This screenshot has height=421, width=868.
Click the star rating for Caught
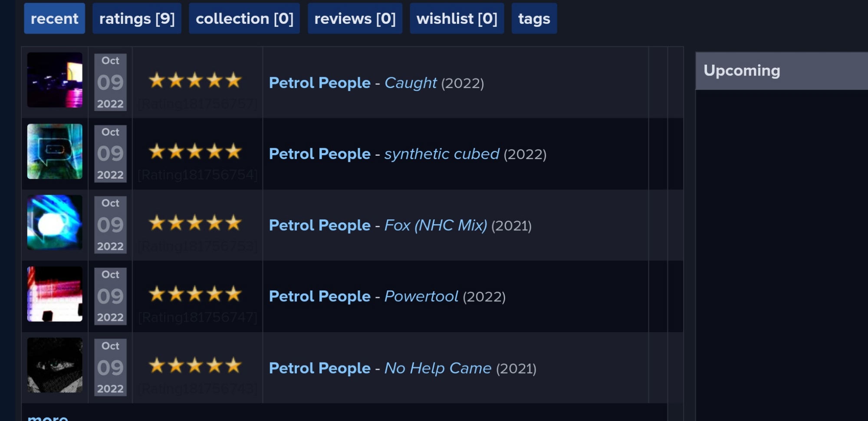pyautogui.click(x=195, y=81)
